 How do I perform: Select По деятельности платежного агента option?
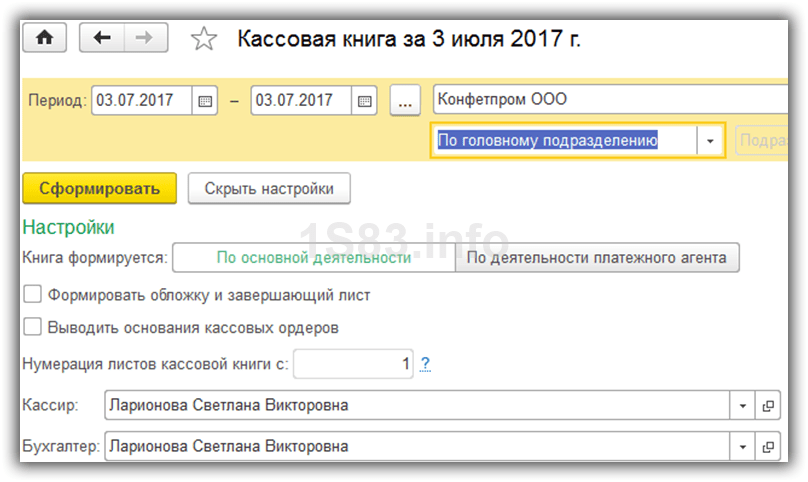click(597, 257)
